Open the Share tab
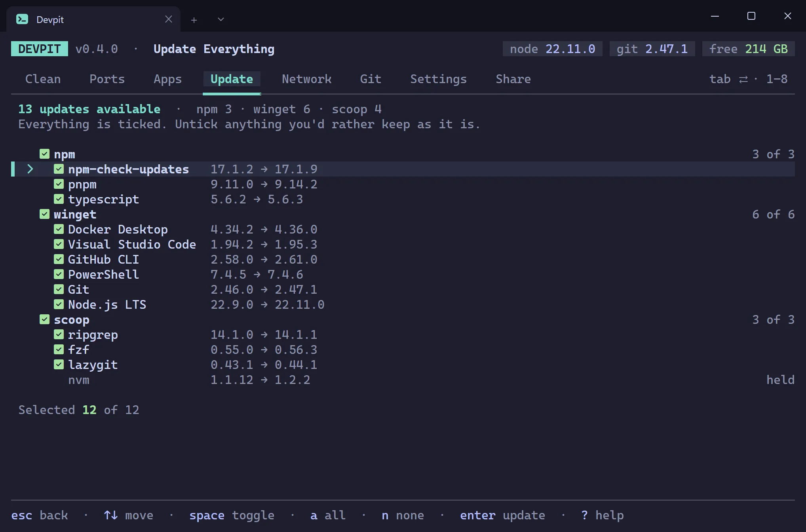The width and height of the screenshot is (806, 532). coord(513,79)
